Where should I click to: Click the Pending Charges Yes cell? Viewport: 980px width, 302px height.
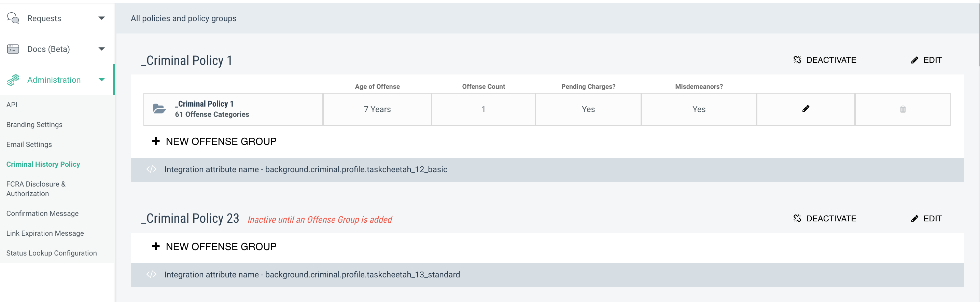coord(588,109)
